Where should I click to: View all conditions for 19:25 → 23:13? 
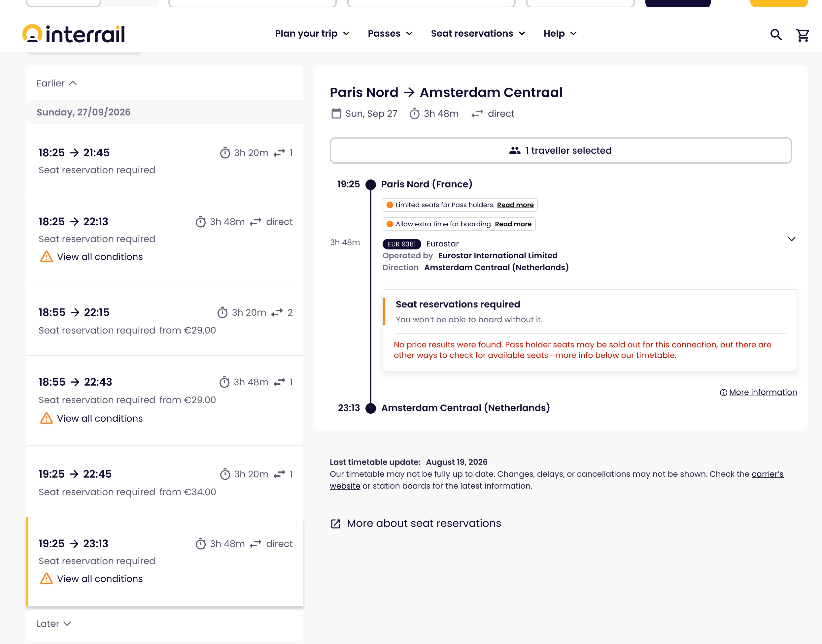(x=100, y=579)
